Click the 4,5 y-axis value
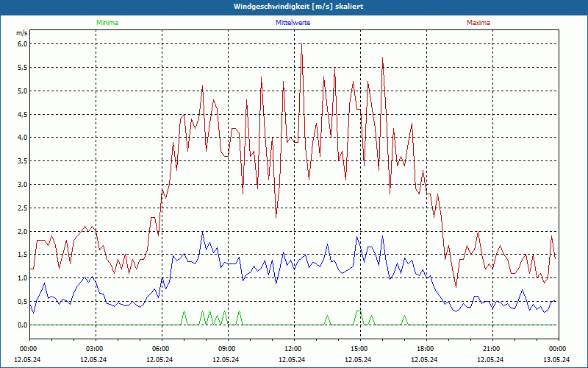588x368 pixels. (x=23, y=114)
